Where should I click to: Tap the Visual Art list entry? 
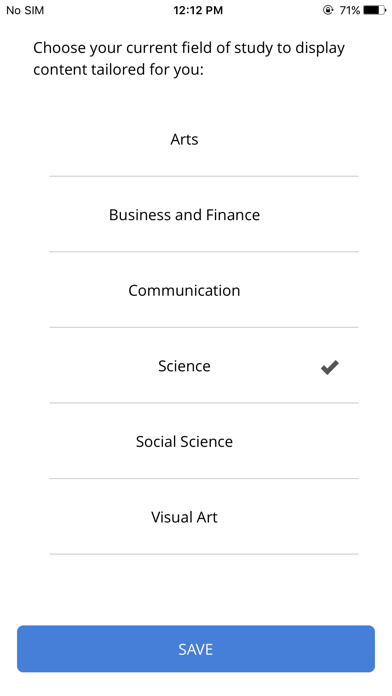pyautogui.click(x=184, y=517)
